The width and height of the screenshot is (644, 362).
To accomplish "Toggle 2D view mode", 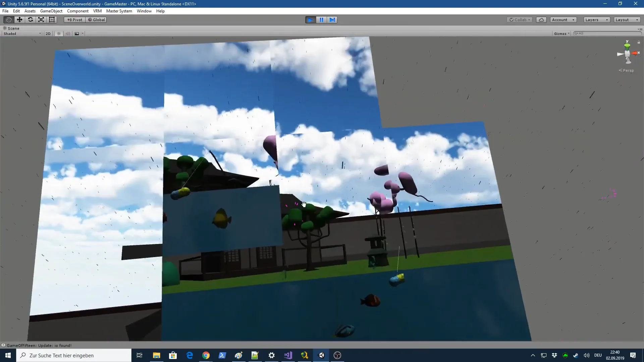I will tap(48, 34).
